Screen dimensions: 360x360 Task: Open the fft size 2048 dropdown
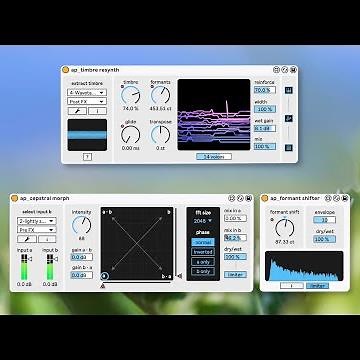point(203,221)
